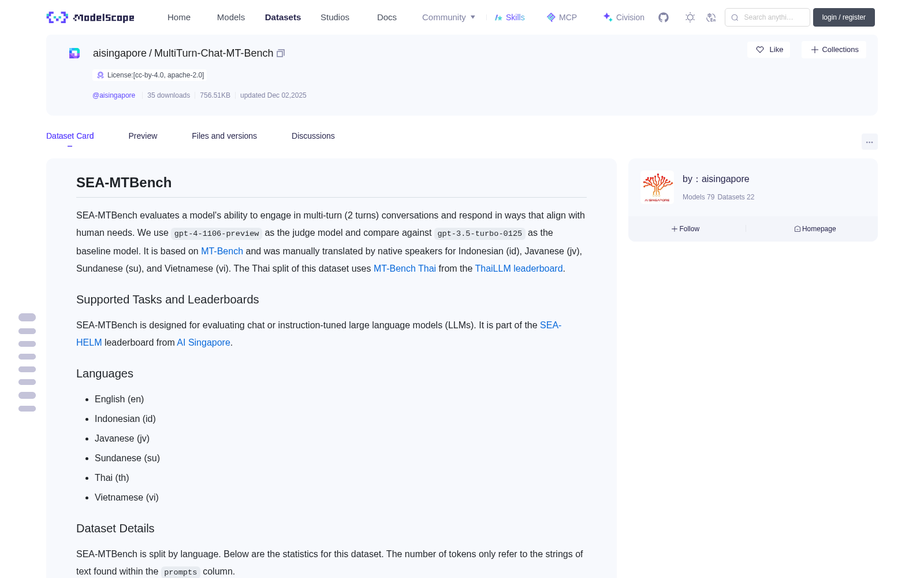
Task: Click the plus icon in Collections
Action: point(815,50)
